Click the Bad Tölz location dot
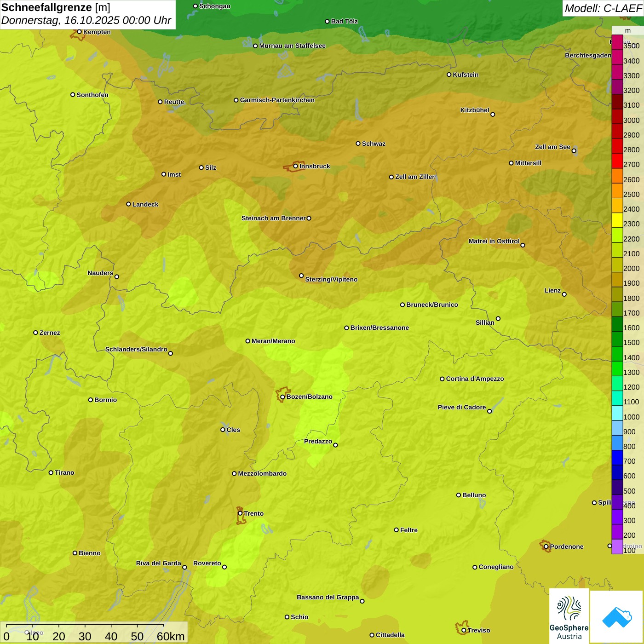This screenshot has height=644, width=644. point(327,22)
